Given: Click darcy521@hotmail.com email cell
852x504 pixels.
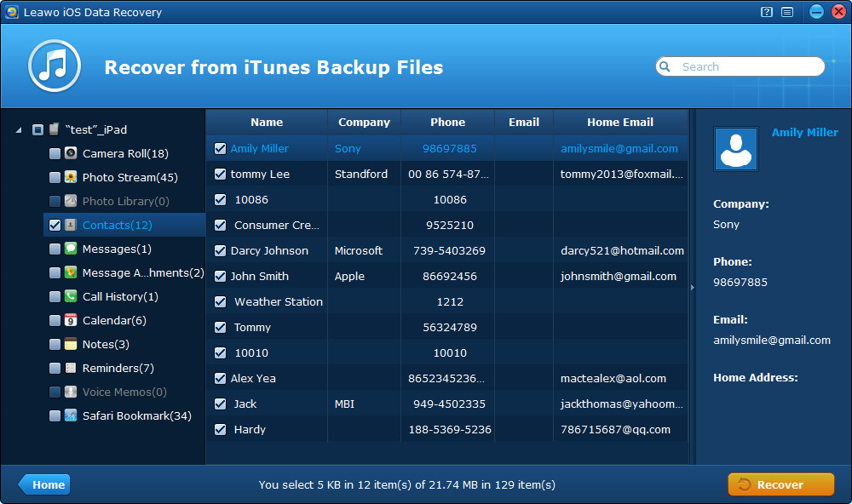Looking at the screenshot, I should tap(622, 250).
